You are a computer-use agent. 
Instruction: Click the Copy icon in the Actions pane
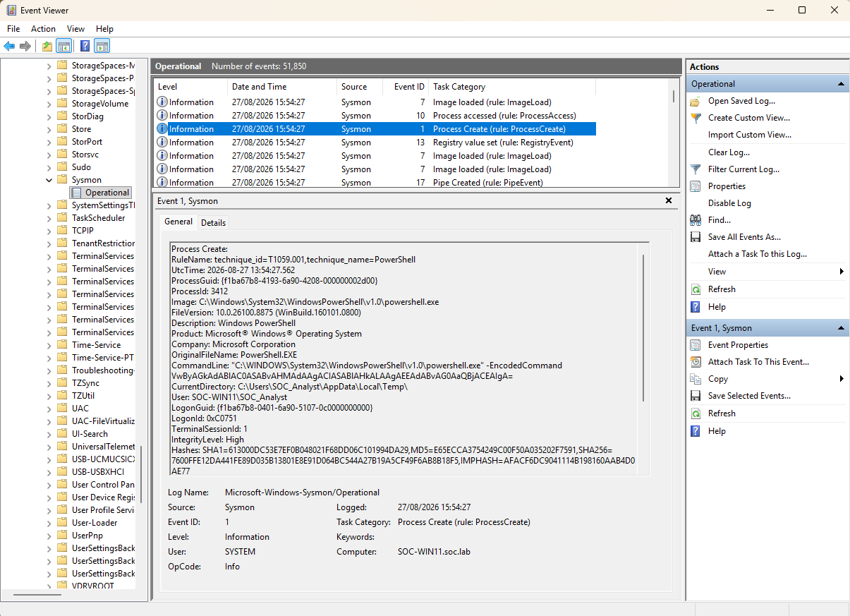tap(696, 379)
